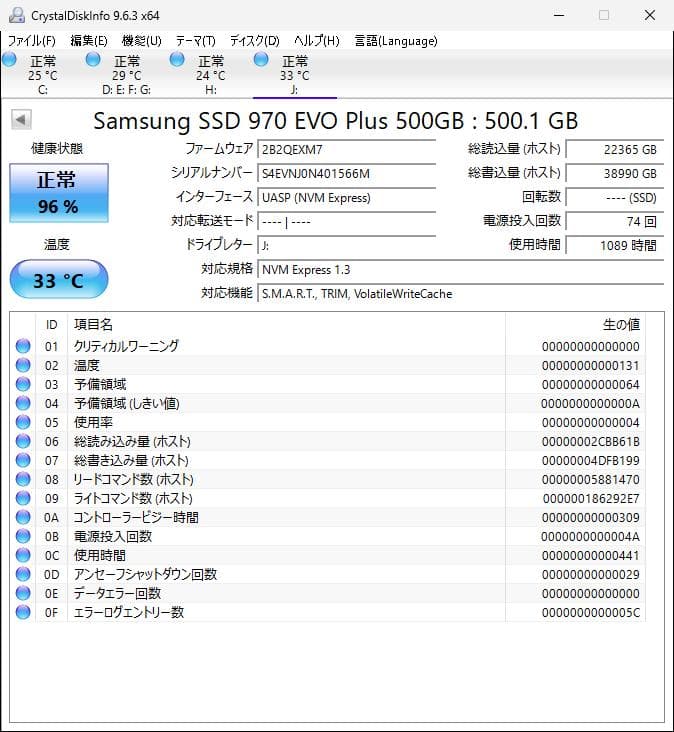Click the drive letter field J:
Screen dimensions: 674x732
tap(346, 246)
